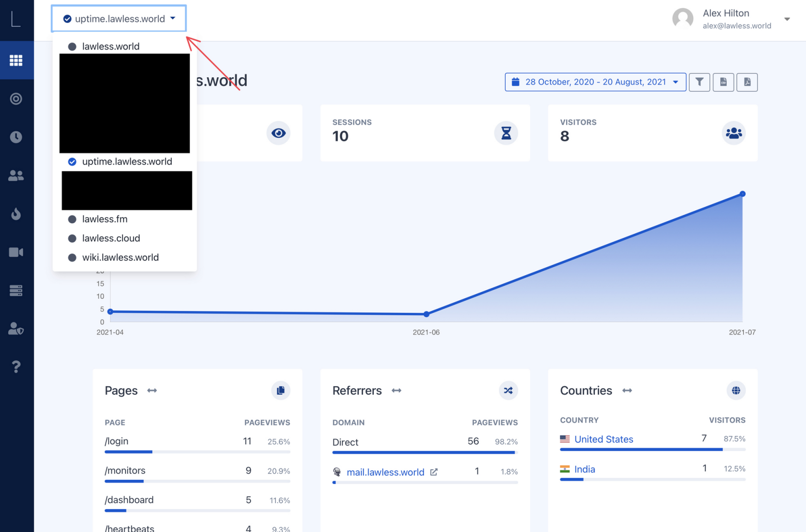Expand the Alex Hilton account menu

787,19
